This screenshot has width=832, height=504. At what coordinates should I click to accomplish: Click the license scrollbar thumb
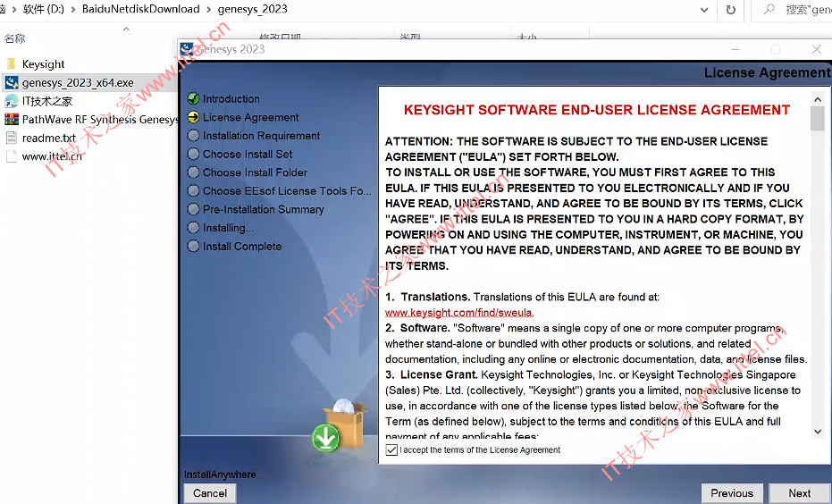pyautogui.click(x=818, y=118)
